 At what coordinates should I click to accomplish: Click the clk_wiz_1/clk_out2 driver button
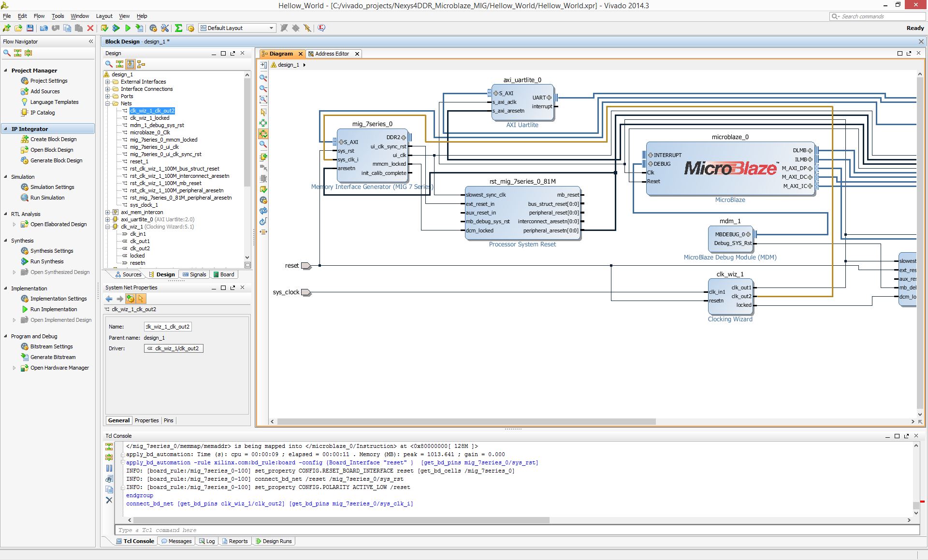(x=174, y=348)
